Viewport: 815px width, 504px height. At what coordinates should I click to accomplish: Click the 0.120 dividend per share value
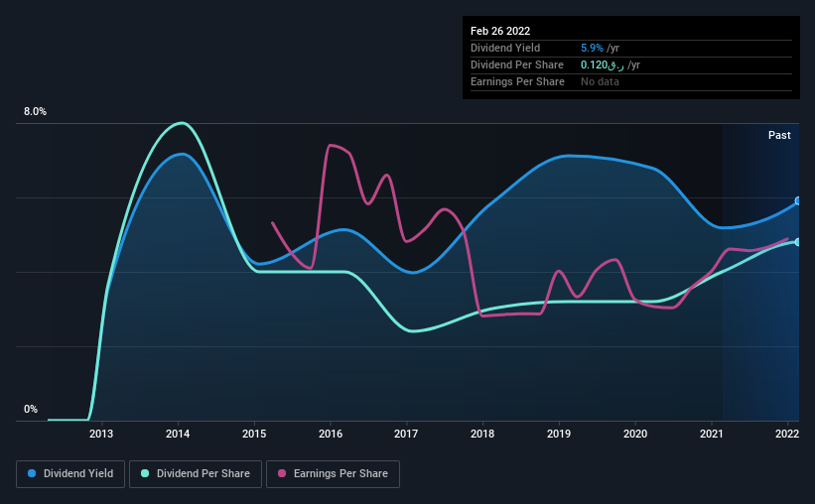(x=602, y=64)
